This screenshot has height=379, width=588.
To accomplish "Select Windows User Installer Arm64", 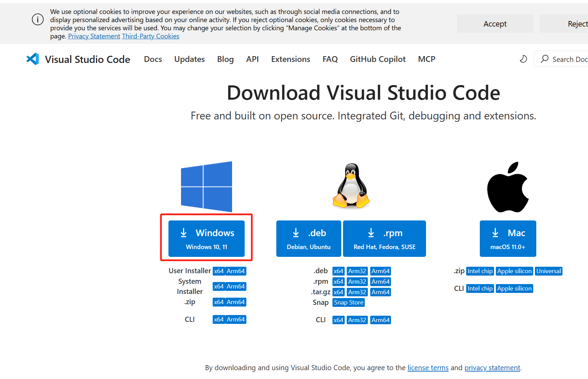I will [236, 271].
